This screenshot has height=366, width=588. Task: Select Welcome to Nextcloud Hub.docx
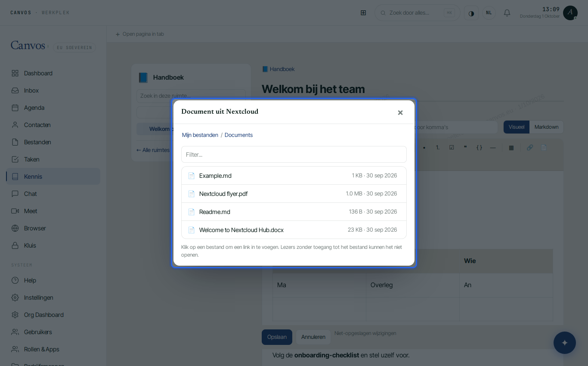tap(294, 230)
